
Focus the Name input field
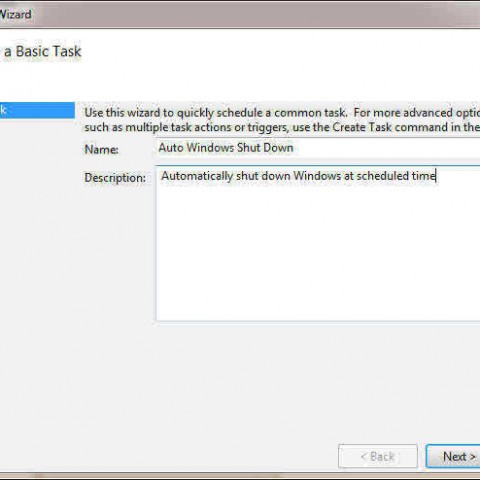tap(318, 148)
